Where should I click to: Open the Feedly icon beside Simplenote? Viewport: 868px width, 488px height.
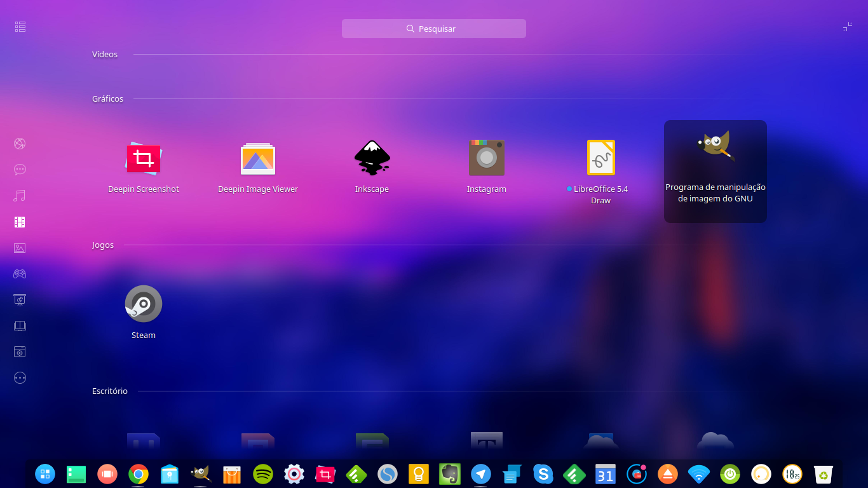(x=356, y=473)
